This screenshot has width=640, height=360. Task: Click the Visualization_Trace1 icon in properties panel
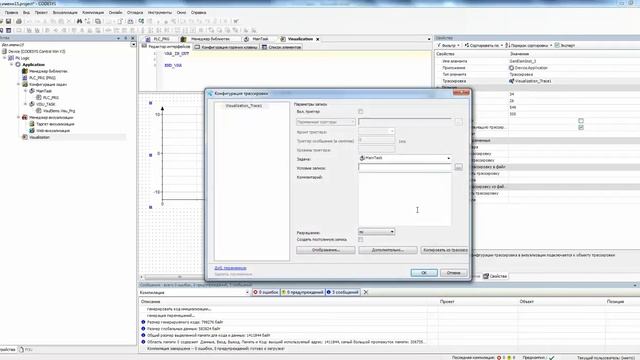[511, 81]
